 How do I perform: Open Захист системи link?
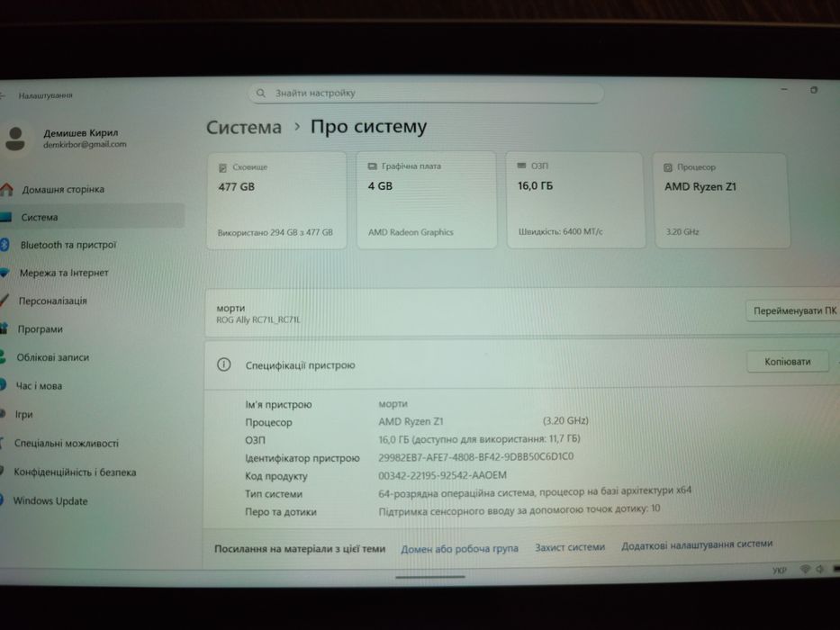(570, 547)
